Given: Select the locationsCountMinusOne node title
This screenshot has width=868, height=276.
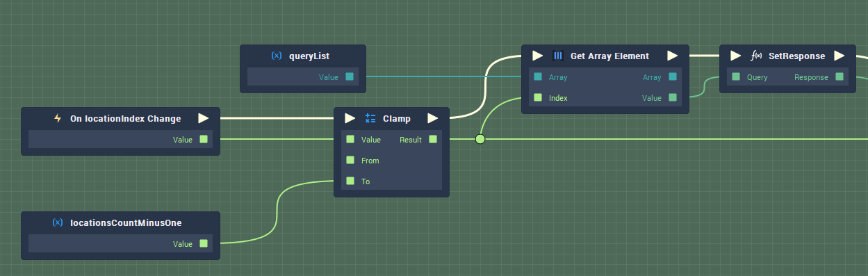Looking at the screenshot, I should point(126,223).
